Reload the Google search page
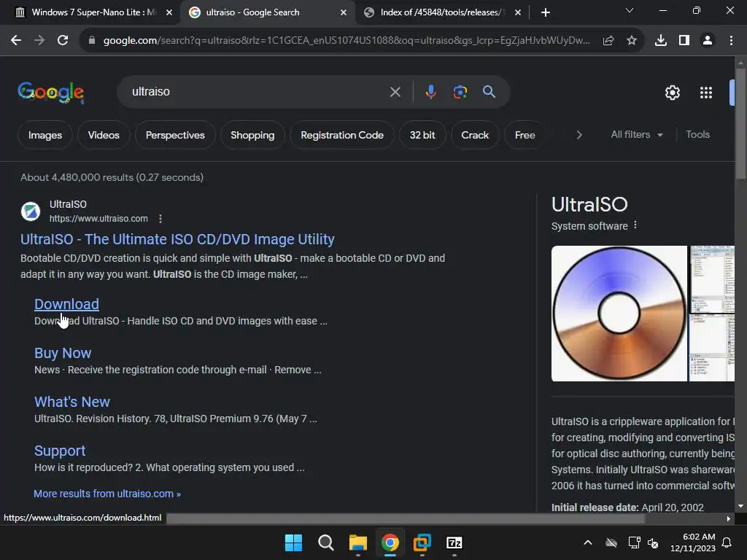 [63, 41]
